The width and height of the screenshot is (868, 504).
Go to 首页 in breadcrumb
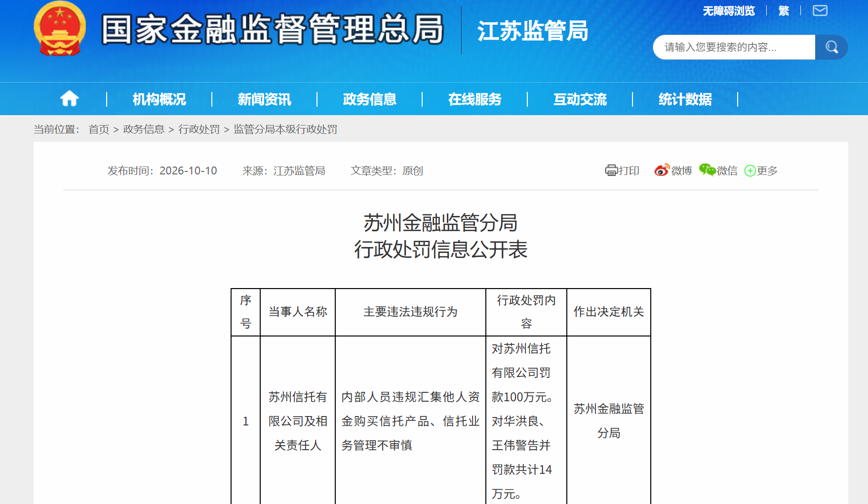point(99,129)
